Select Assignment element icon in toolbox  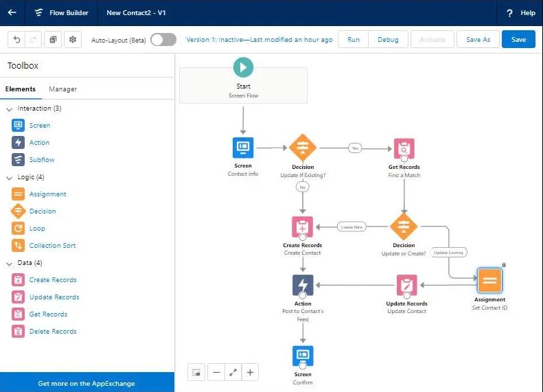[18, 194]
